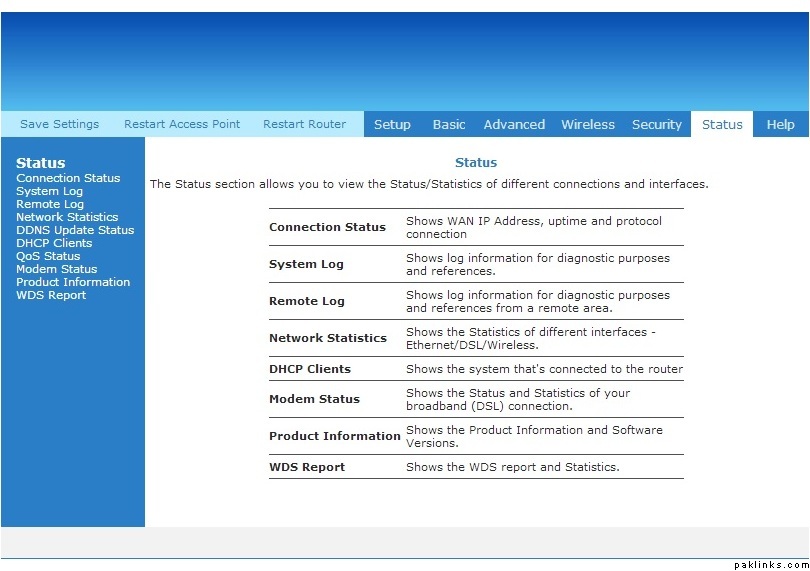Screen dimensions: 810x571
Task: Click Save Settings in the top bar
Action: tap(59, 124)
